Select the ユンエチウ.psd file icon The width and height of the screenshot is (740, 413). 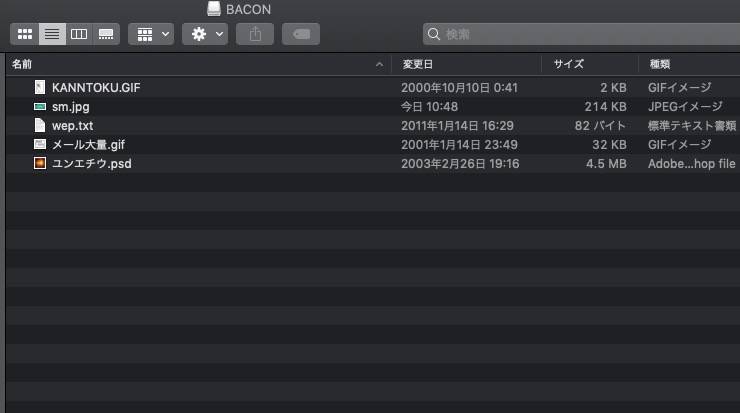(40, 163)
